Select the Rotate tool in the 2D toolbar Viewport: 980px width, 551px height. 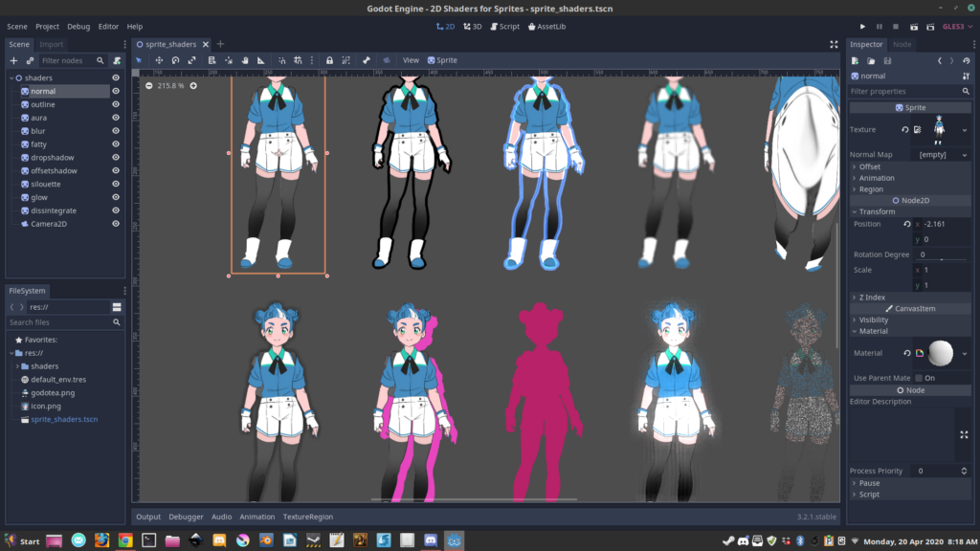coord(175,59)
